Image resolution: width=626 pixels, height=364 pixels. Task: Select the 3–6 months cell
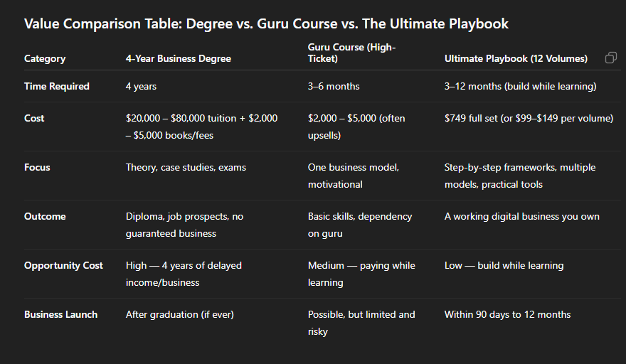tap(334, 87)
